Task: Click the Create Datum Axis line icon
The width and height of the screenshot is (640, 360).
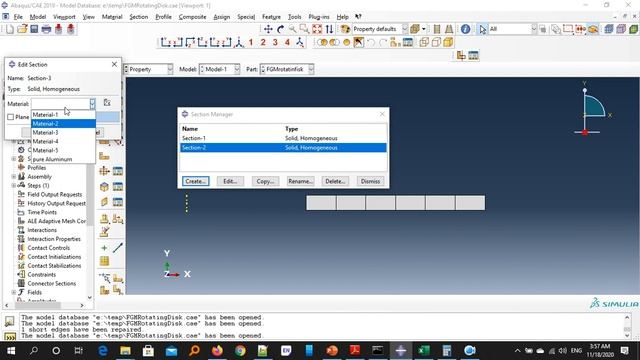Action: [118, 248]
